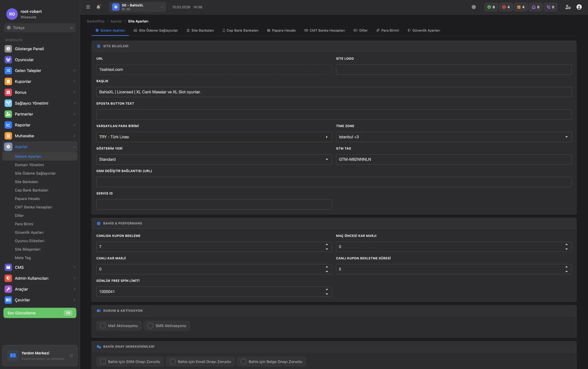This screenshot has width=588, height=369.
Task: Click the user profile avatar icon
Action: [x=579, y=7]
